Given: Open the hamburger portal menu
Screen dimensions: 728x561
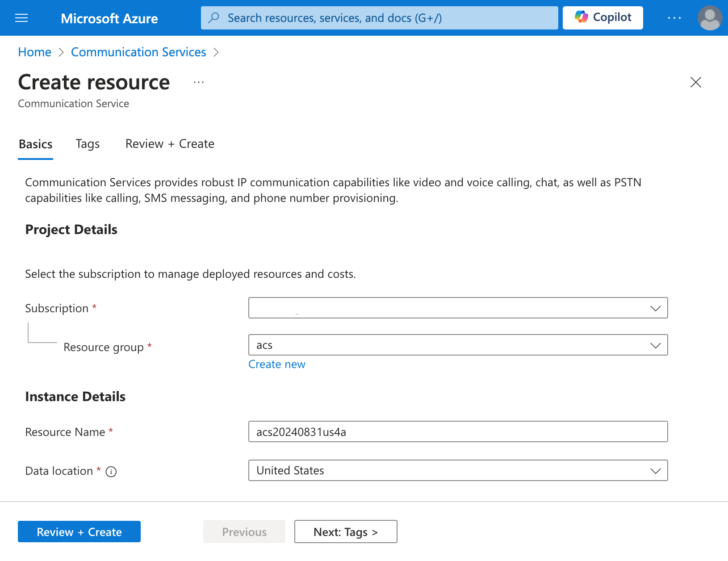Looking at the screenshot, I should 21,18.
